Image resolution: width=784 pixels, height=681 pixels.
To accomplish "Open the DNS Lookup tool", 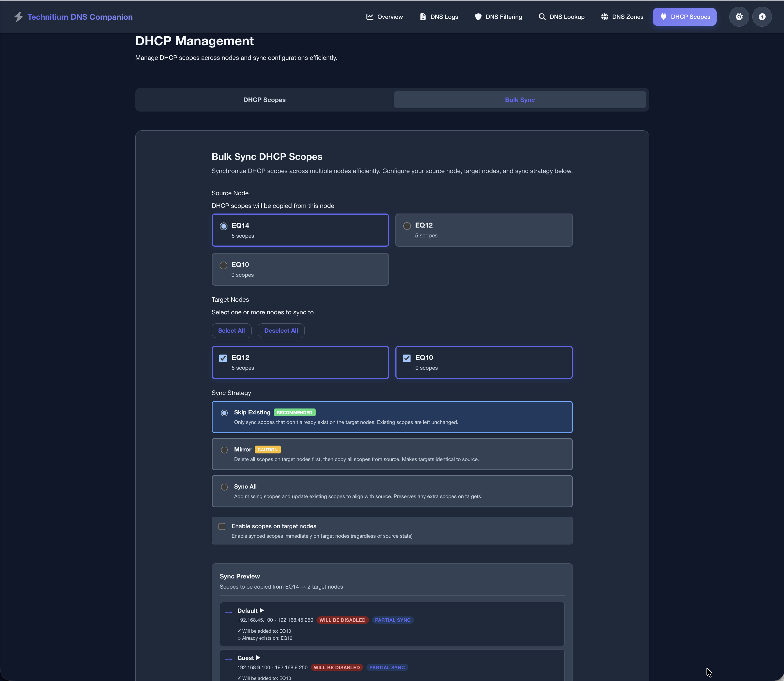I will coord(561,16).
